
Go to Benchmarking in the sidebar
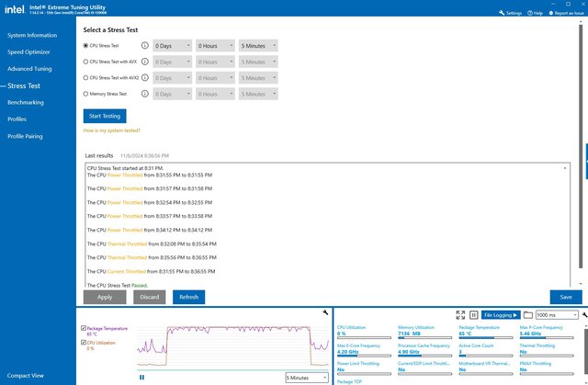tap(31, 102)
